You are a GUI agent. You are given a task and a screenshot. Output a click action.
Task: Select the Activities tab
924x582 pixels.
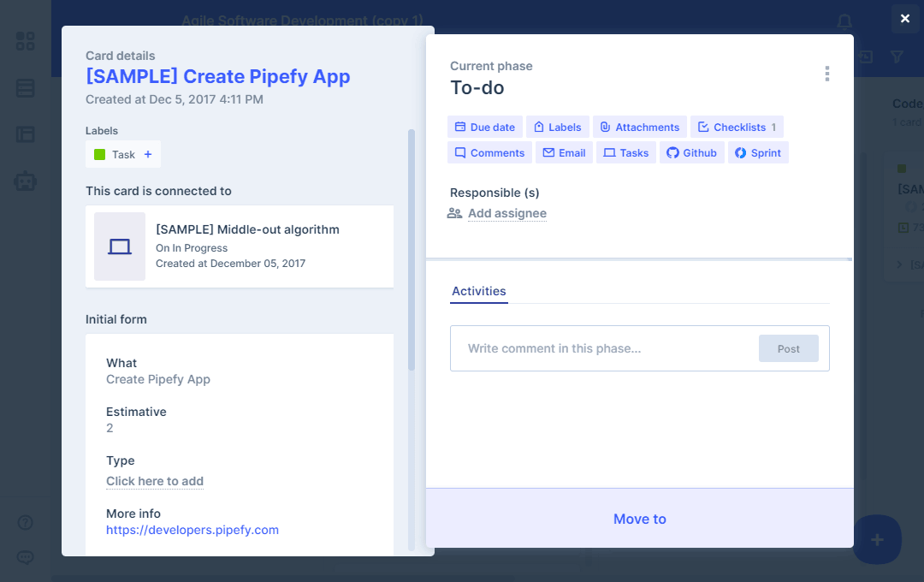[479, 291]
